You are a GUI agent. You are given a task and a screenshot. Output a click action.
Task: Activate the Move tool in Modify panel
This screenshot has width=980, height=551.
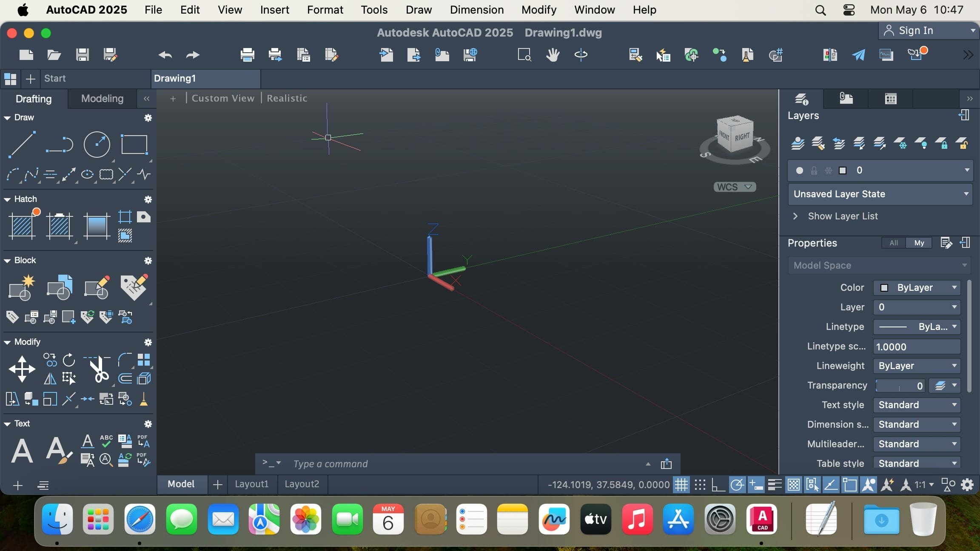(22, 369)
